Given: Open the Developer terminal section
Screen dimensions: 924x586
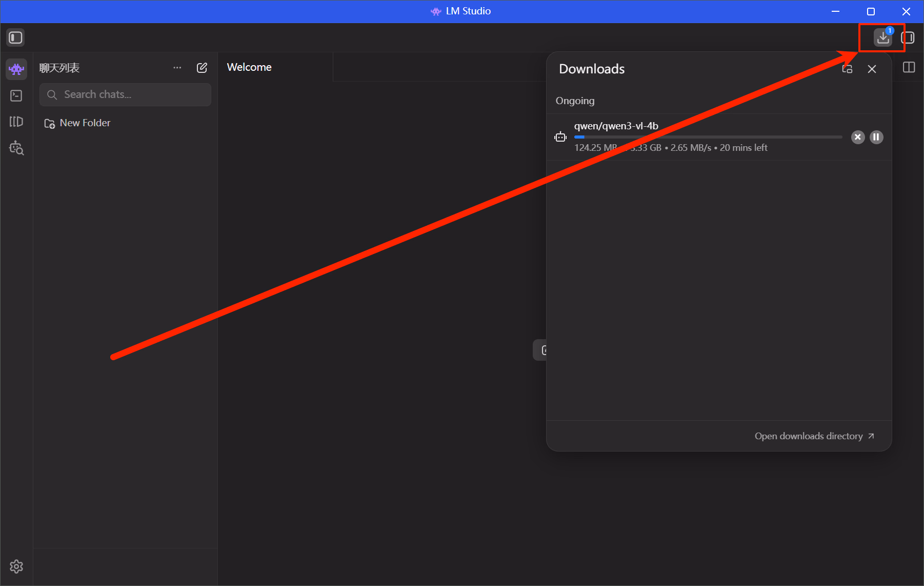Looking at the screenshot, I should coord(16,95).
